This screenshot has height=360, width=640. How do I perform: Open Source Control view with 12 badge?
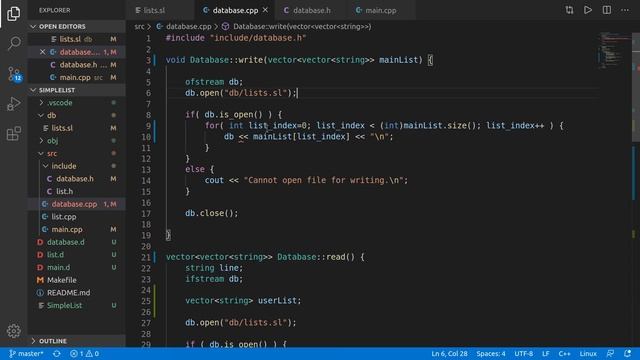pos(13,74)
